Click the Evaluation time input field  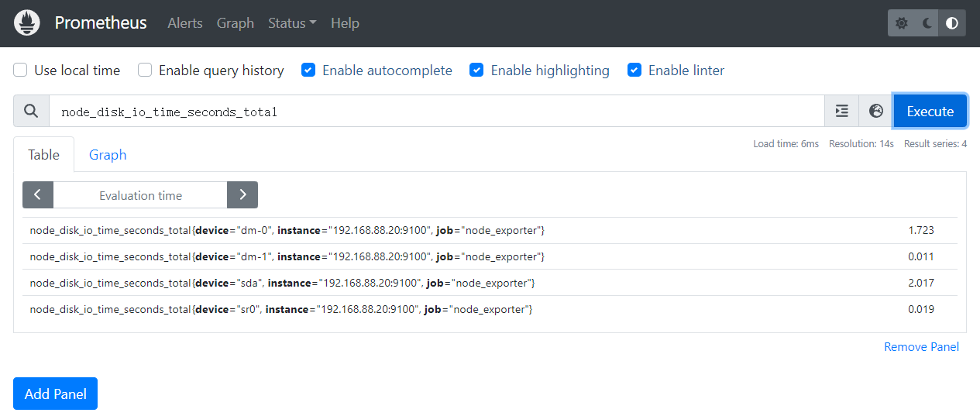140,195
